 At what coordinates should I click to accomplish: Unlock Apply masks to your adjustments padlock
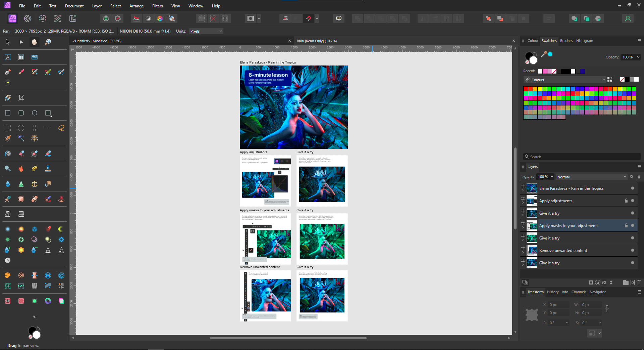(x=626, y=226)
